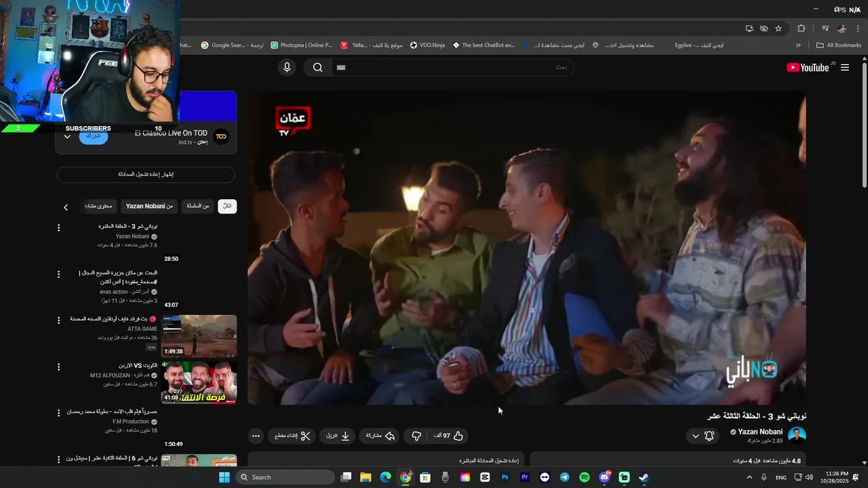The width and height of the screenshot is (868, 488).
Task: Click the page vertical scrollbar
Action: click(x=864, y=125)
